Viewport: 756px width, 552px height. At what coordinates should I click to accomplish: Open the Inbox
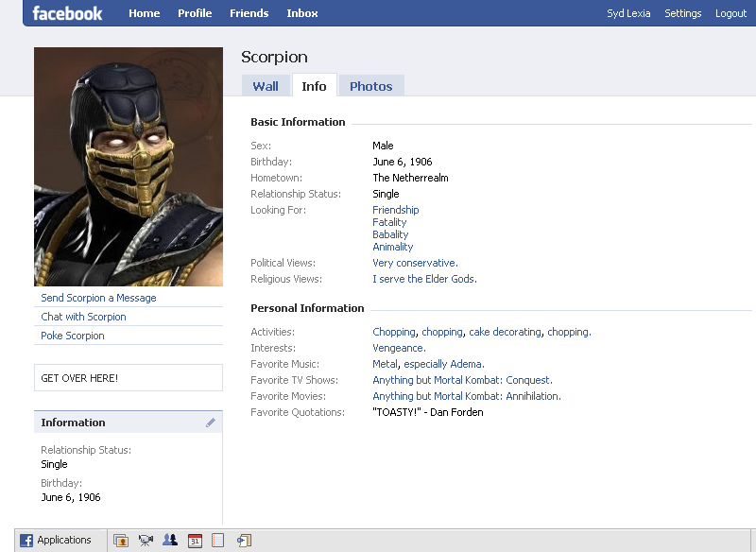(x=302, y=13)
